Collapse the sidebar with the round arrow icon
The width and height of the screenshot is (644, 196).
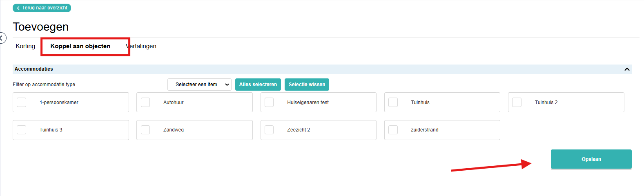pos(2,38)
